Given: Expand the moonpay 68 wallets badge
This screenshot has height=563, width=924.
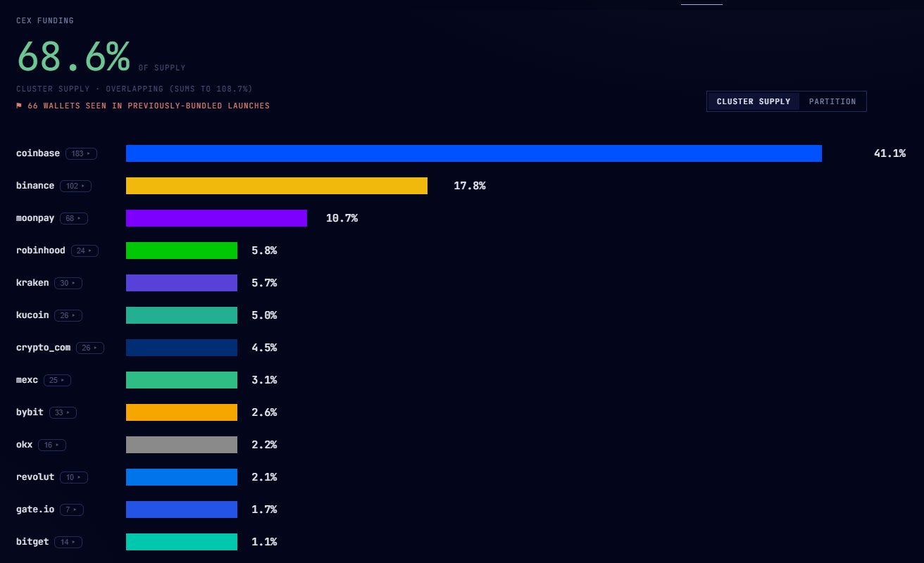Looking at the screenshot, I should 74,218.
